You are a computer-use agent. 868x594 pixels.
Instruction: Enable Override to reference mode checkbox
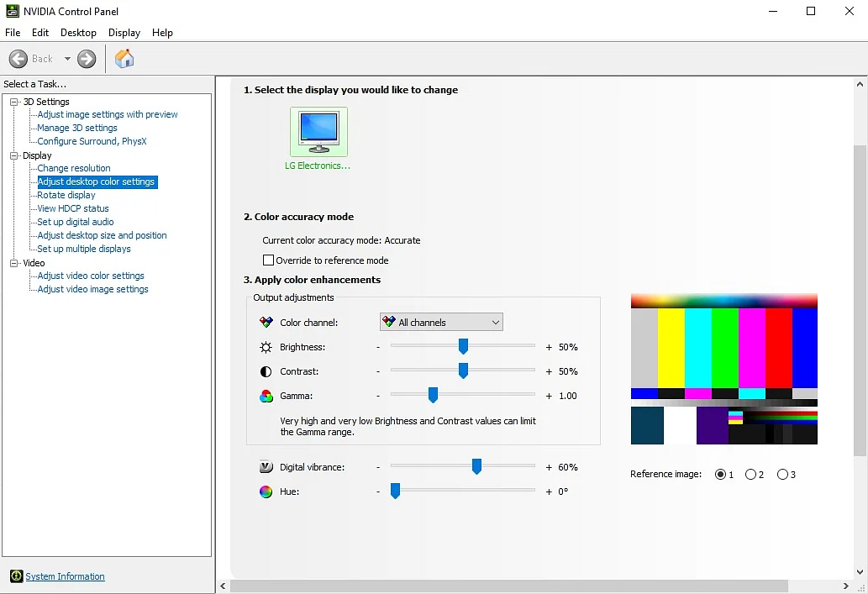269,260
